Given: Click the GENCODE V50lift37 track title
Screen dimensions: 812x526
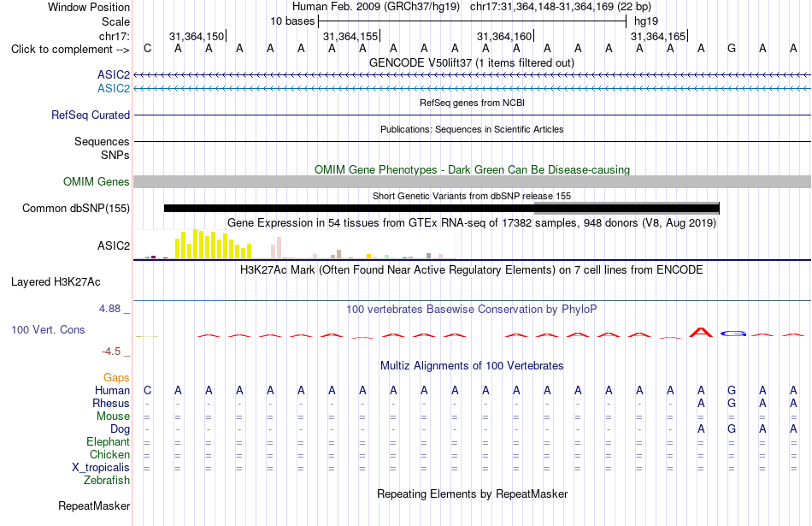Looking at the screenshot, I should coord(471,63).
